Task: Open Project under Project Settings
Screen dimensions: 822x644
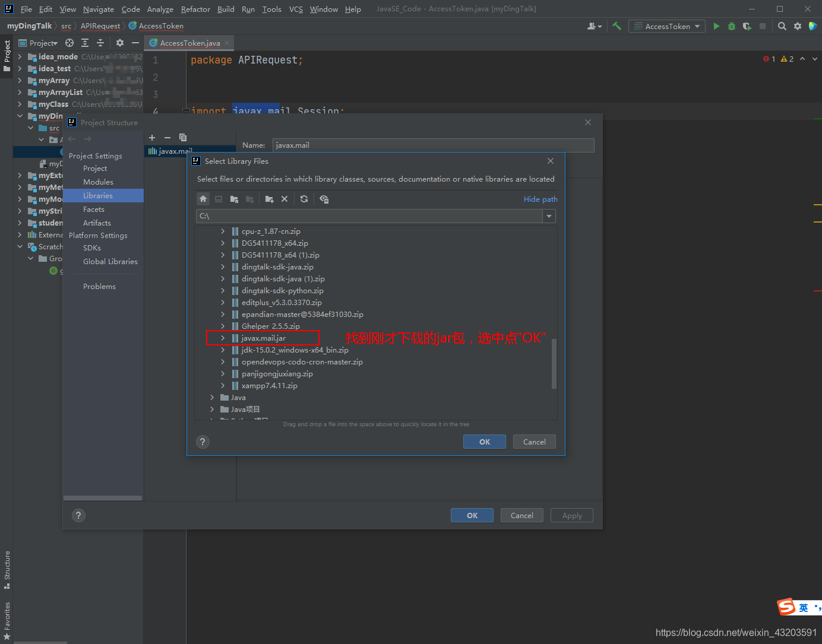Action: pyautogui.click(x=95, y=169)
